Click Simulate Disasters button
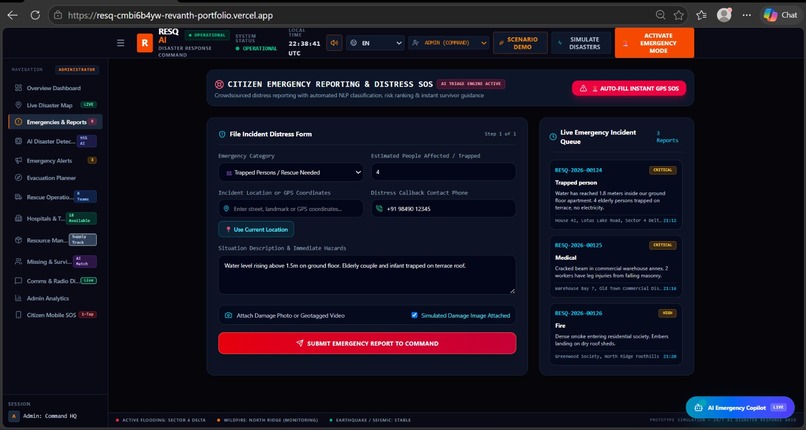Screen dimensions: 806x430 pos(581,43)
